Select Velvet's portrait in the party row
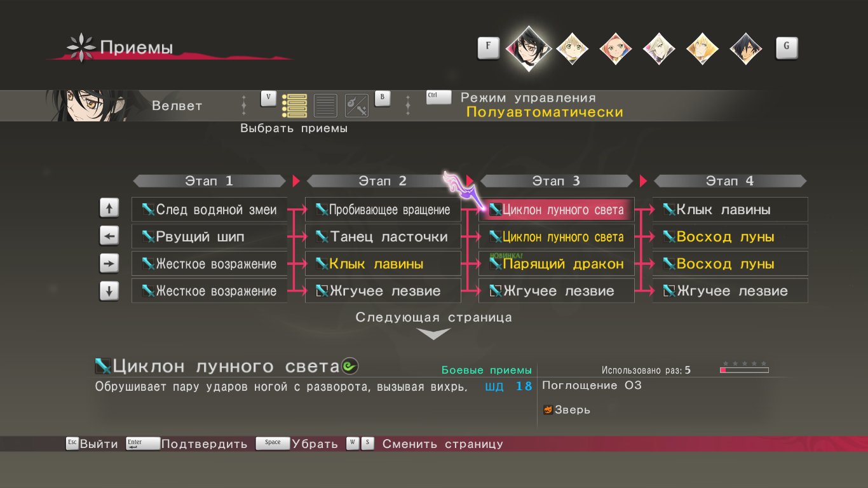This screenshot has height=488, width=868. click(x=528, y=48)
